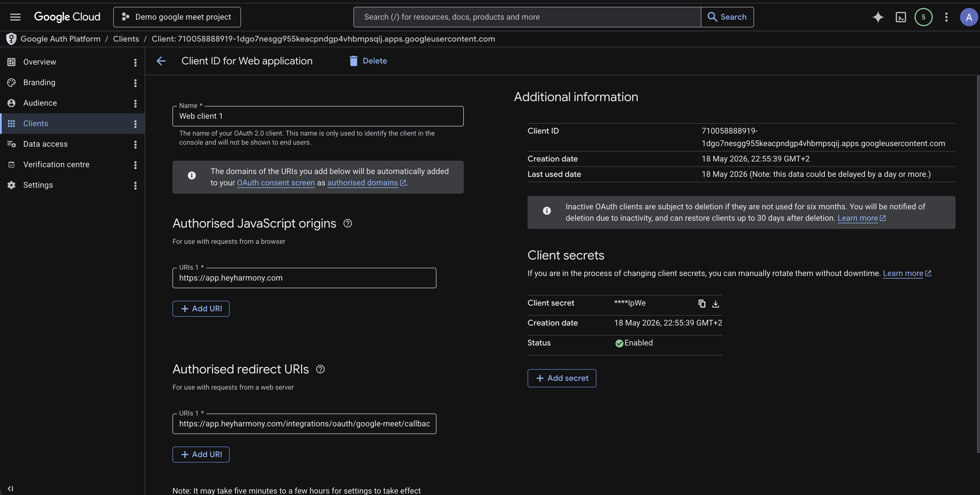The image size is (980, 495).
Task: Follow the OAuth consent screen link
Action: click(x=276, y=183)
